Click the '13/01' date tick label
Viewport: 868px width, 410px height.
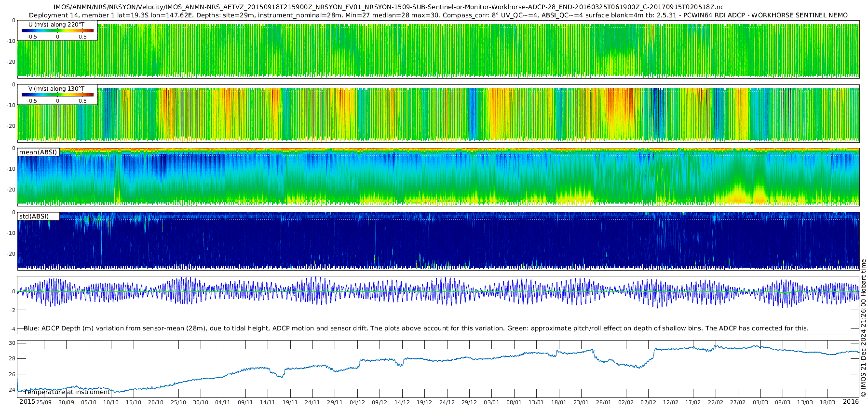536,402
